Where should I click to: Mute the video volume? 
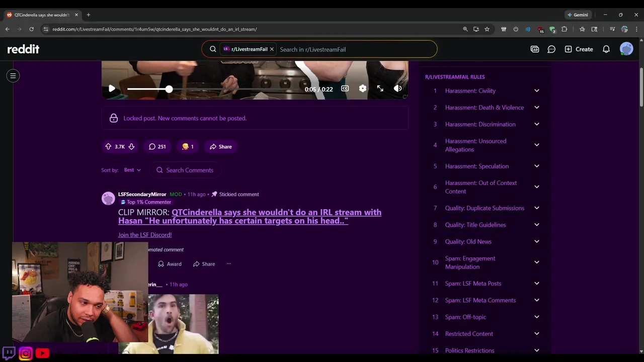pos(397,88)
